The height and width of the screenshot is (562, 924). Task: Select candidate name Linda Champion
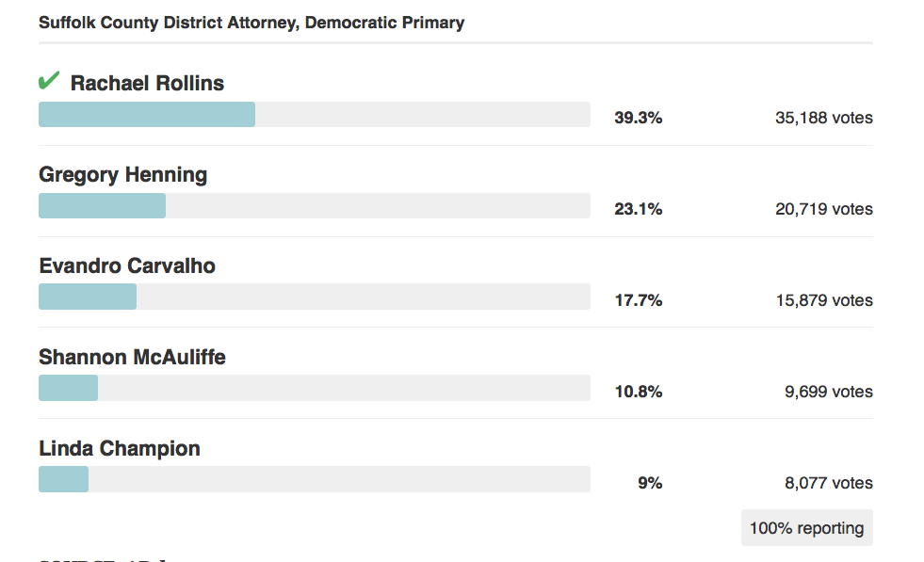tap(120, 448)
